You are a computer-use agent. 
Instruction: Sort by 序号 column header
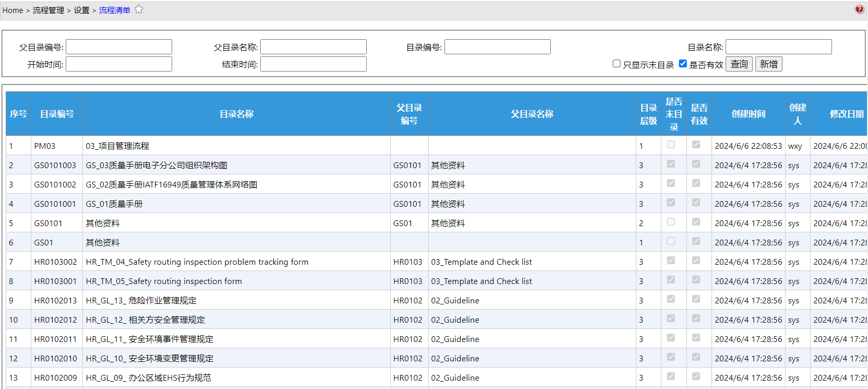[18, 114]
